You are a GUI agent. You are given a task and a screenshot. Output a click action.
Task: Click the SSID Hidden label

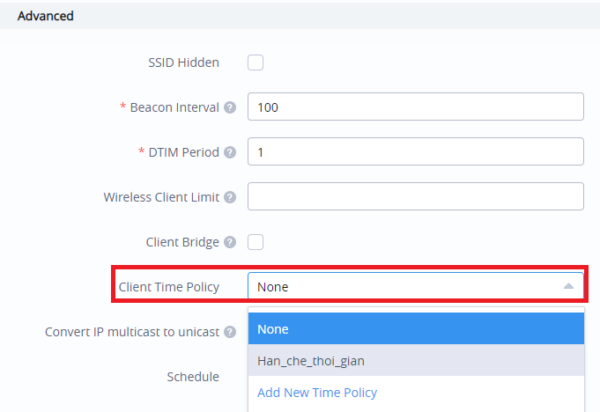[x=183, y=62]
